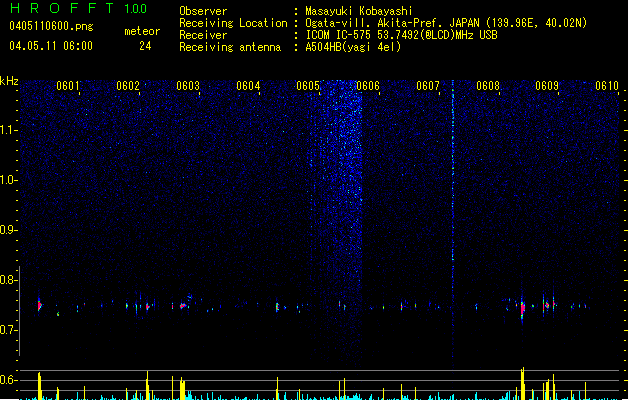Click the 0.8 kHz axis label
Viewport: 629px width, 400px height.
pyautogui.click(x=8, y=280)
